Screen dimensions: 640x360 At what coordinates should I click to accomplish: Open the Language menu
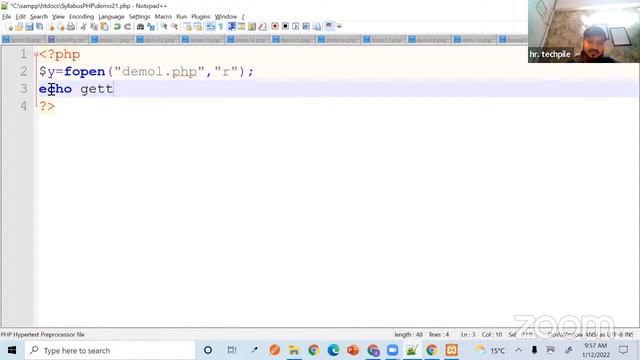coord(111,17)
